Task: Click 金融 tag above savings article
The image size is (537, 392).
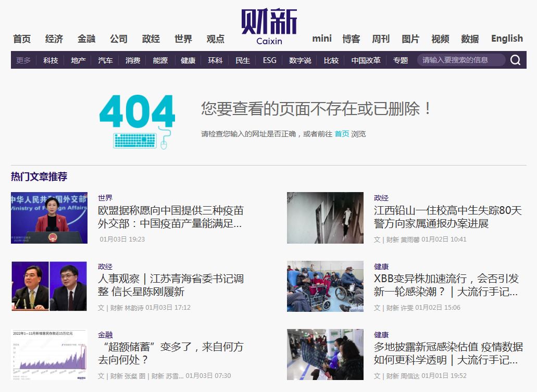Action: (x=105, y=335)
